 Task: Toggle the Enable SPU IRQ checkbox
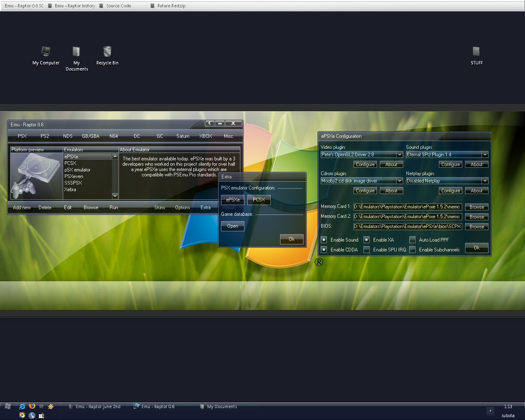(367, 249)
